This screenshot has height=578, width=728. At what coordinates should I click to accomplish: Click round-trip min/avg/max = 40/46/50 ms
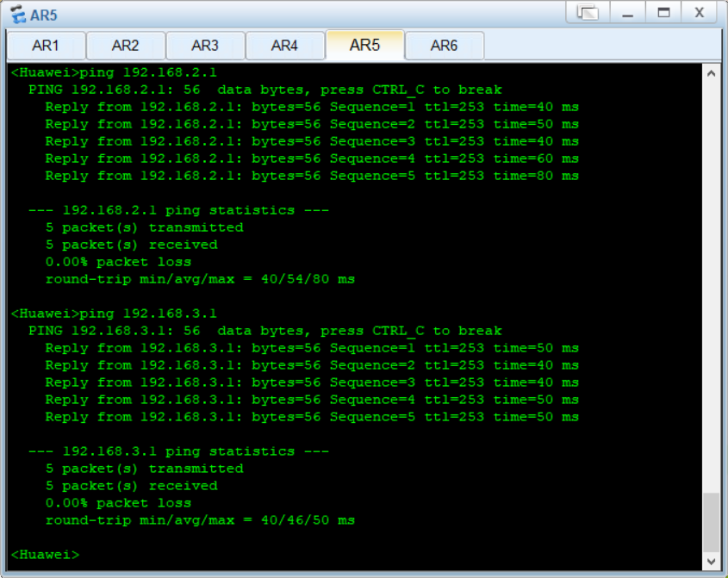[200, 520]
